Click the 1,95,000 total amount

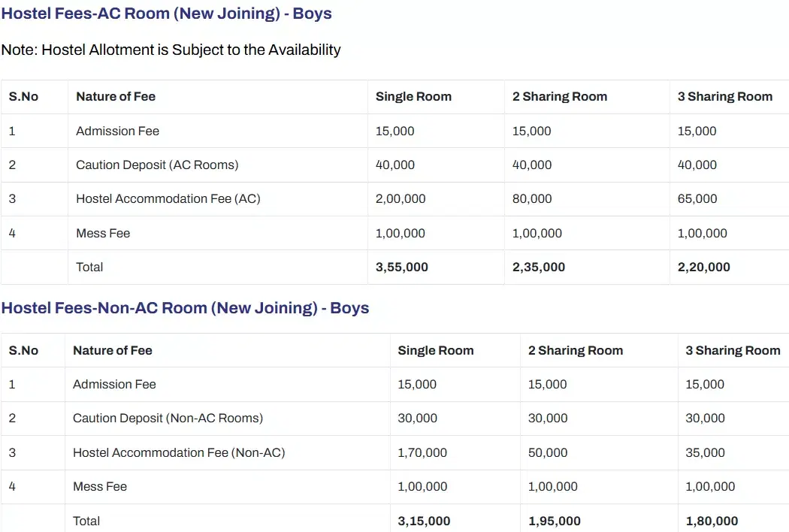pyautogui.click(x=554, y=521)
